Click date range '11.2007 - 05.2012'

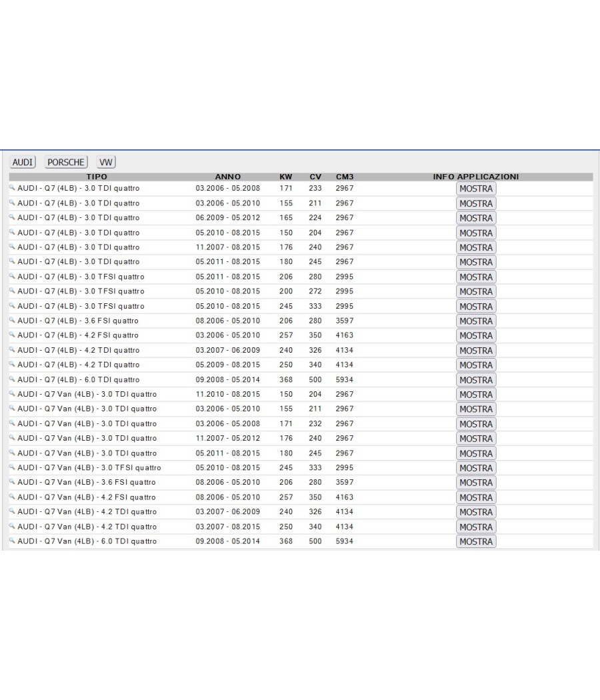point(228,438)
